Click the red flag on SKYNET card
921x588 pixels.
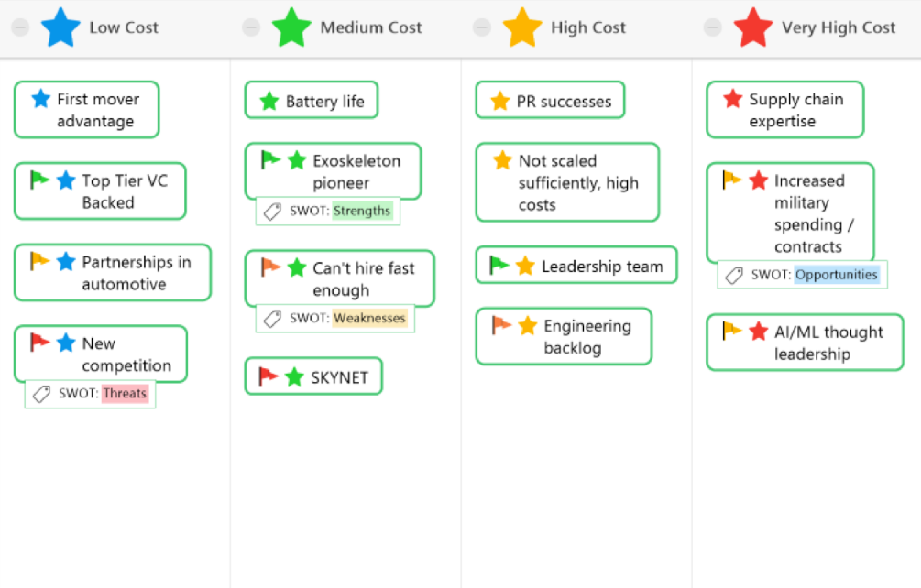[x=269, y=376]
